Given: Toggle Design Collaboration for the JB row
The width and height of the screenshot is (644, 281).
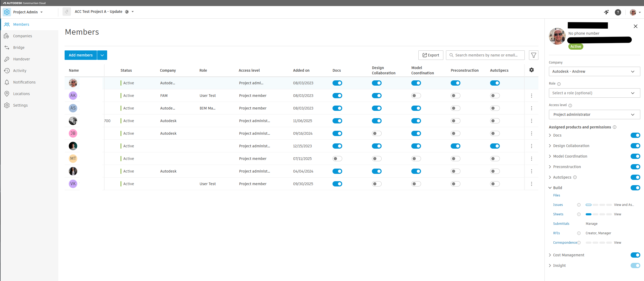Looking at the screenshot, I should [377, 133].
